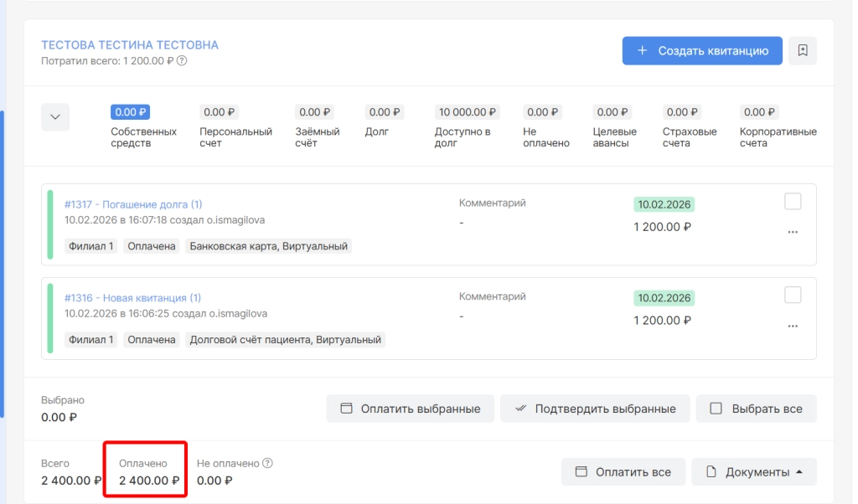Click the bookmark icon beside Create receipt

(x=803, y=50)
